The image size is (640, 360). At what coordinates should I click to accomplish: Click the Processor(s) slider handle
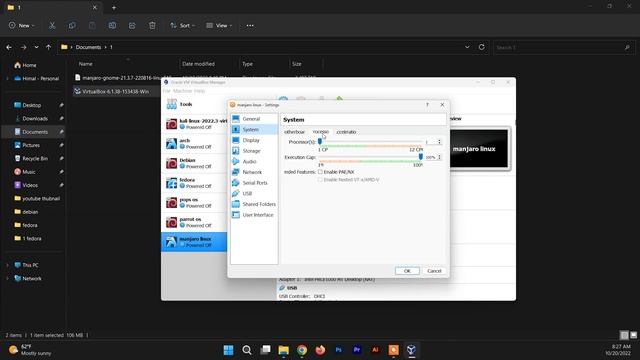[320, 141]
